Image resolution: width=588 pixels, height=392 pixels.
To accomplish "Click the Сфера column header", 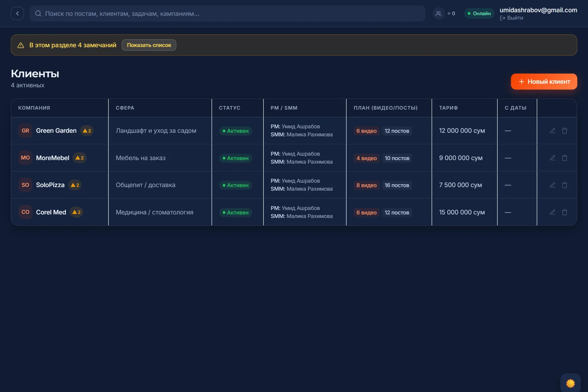I will (x=125, y=108).
